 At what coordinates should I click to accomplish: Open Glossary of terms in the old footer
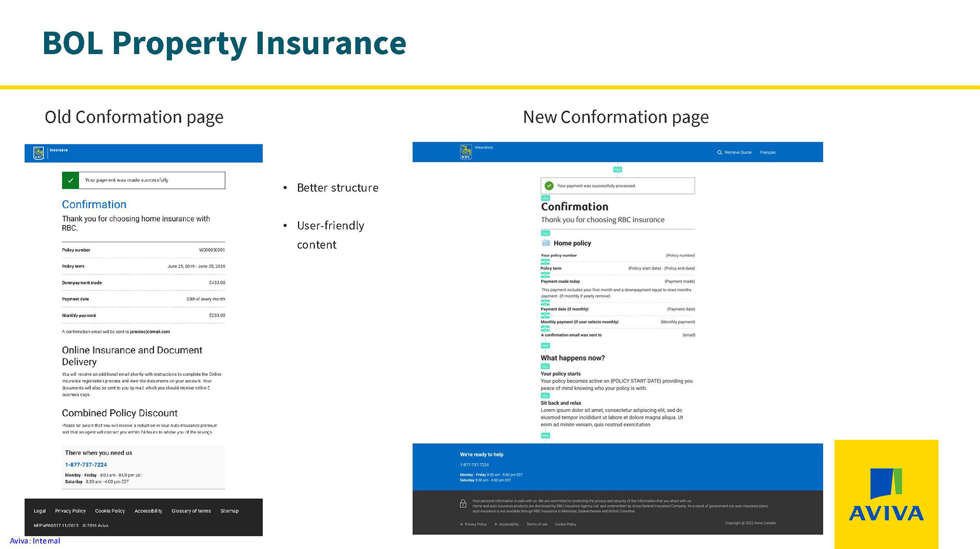(x=191, y=511)
